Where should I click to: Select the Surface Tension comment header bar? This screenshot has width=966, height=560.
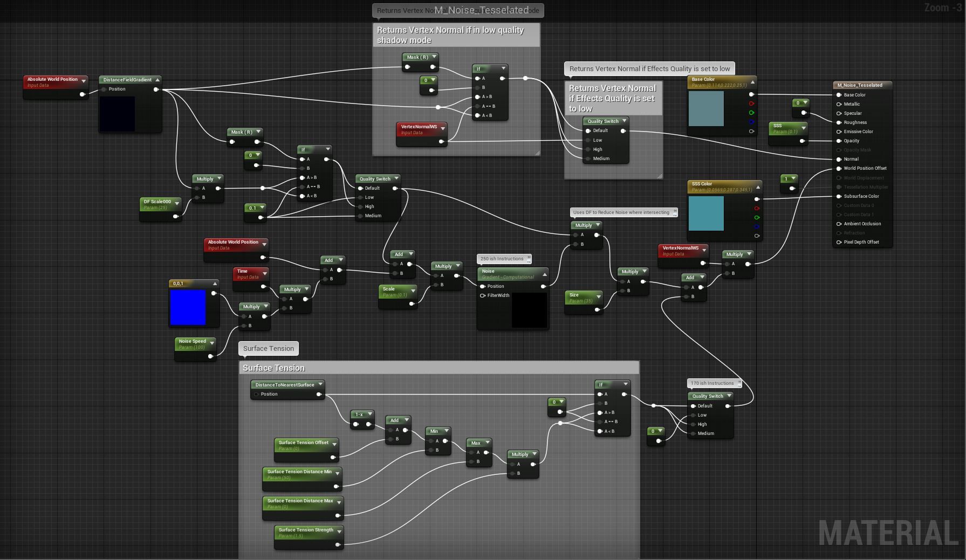click(439, 368)
